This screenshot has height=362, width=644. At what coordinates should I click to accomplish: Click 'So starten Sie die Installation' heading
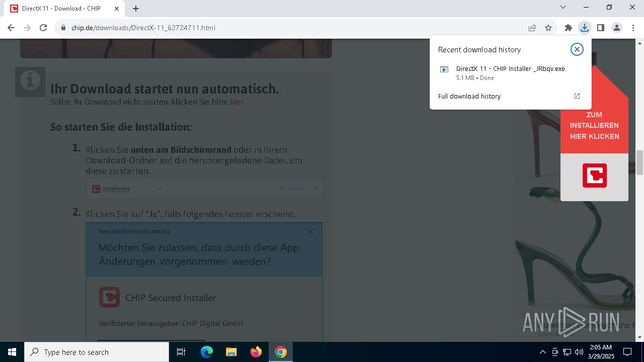coord(121,127)
